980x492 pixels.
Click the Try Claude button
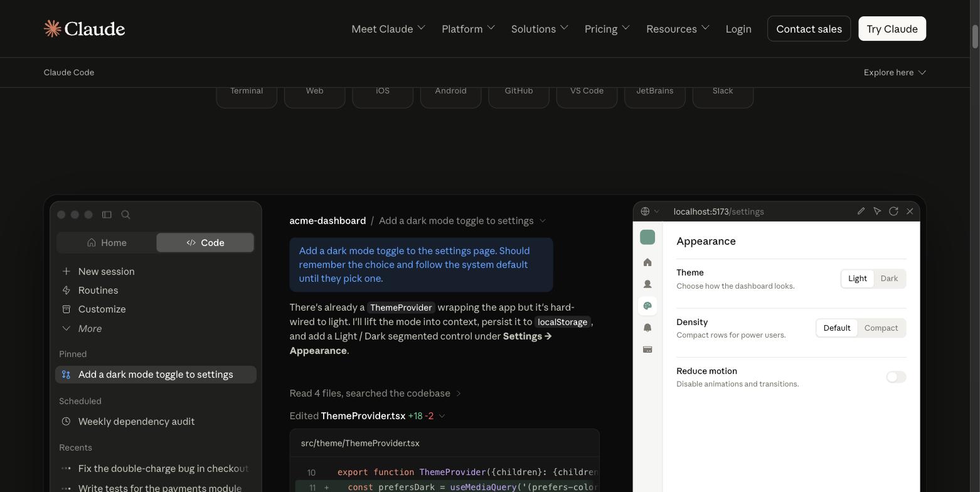(892, 29)
